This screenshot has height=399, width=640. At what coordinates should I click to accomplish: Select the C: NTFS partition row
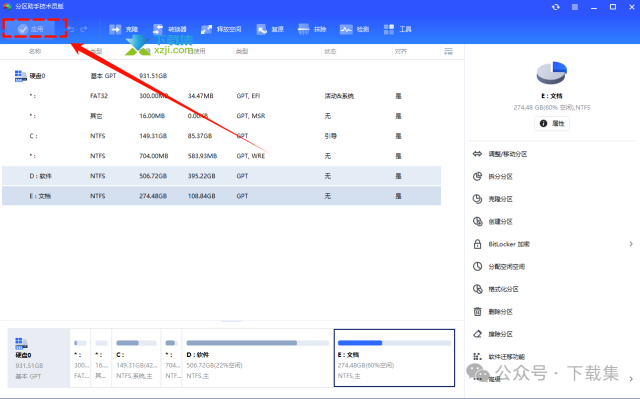click(221, 136)
